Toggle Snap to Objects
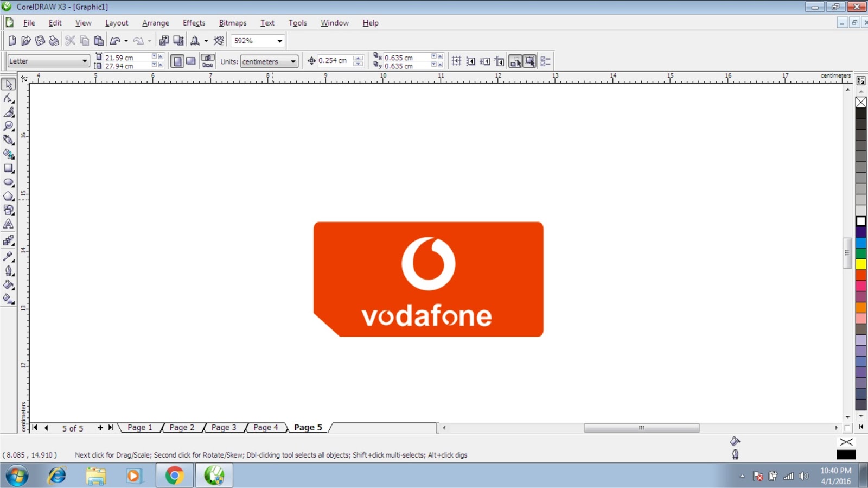Viewport: 868px width, 488px height. click(485, 61)
